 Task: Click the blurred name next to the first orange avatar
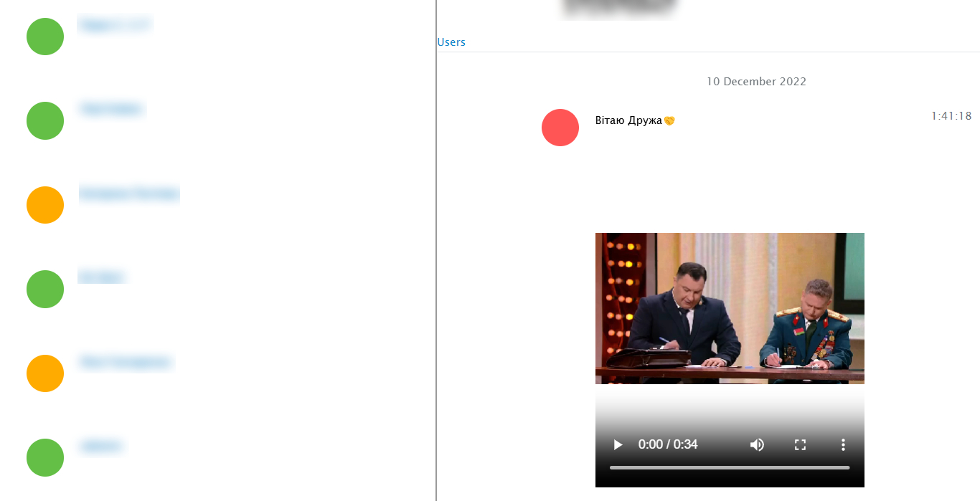click(x=129, y=194)
